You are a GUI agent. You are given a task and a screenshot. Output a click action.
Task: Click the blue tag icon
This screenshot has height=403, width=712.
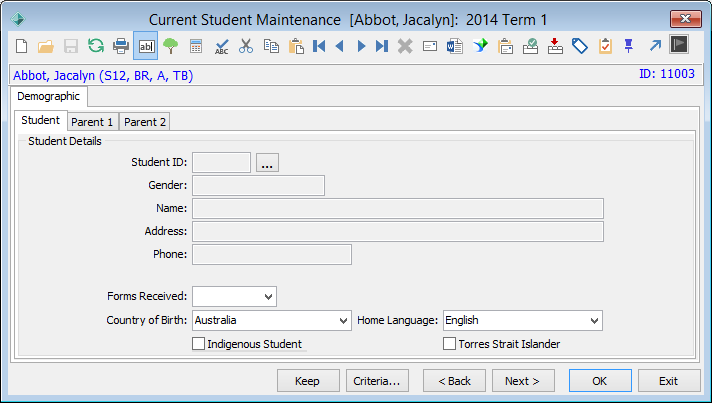pos(580,46)
